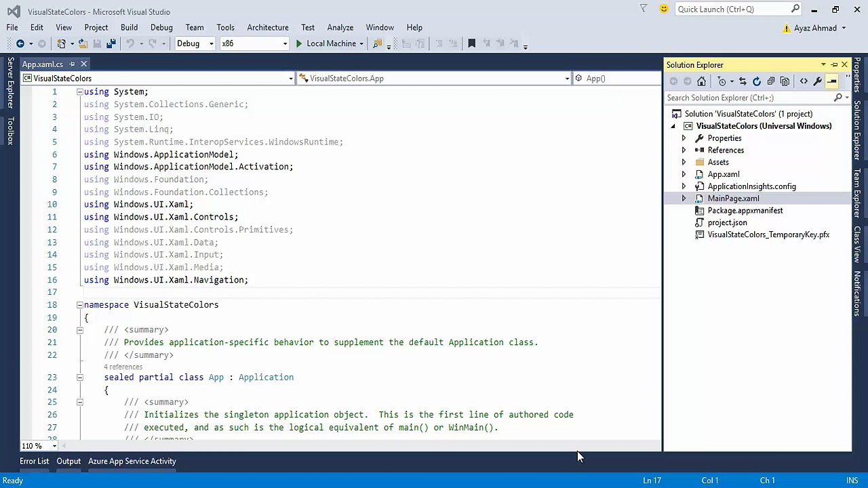The height and width of the screenshot is (488, 868).
Task: Click the Navigate Backward toolbar arrow
Action: coord(20,43)
